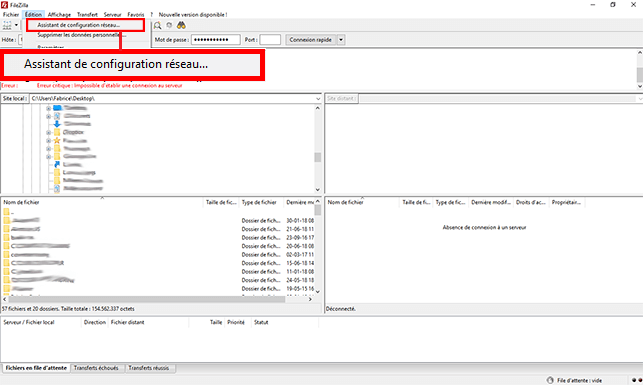643x385 pixels.
Task: Open the ? help menu
Action: pyautogui.click(x=151, y=14)
